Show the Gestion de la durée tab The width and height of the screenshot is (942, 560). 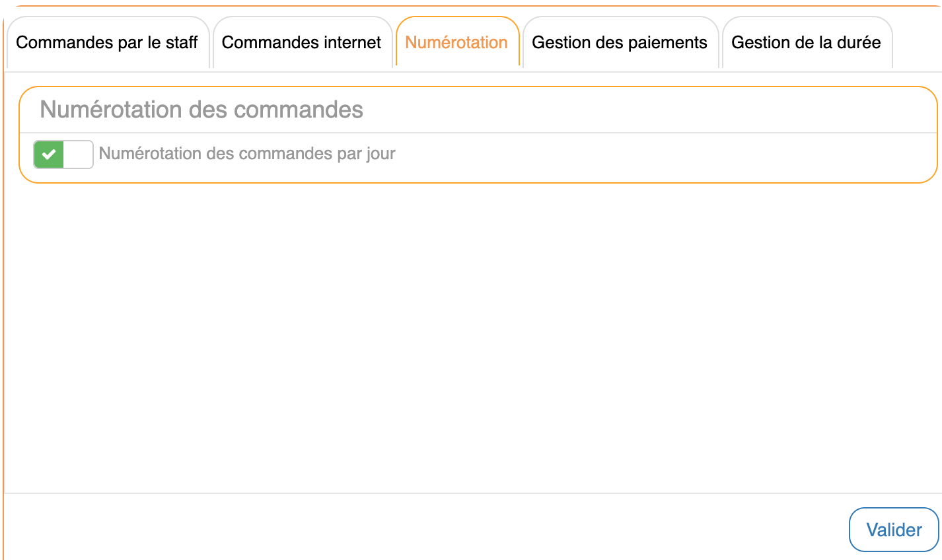[806, 43]
